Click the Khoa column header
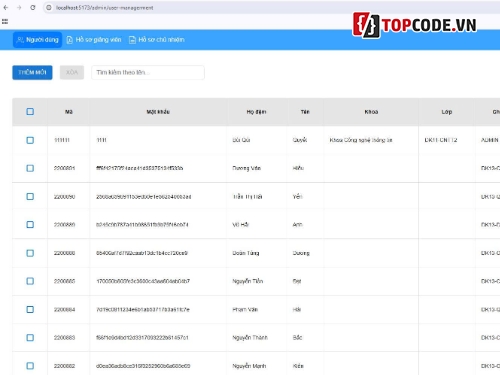 click(371, 112)
